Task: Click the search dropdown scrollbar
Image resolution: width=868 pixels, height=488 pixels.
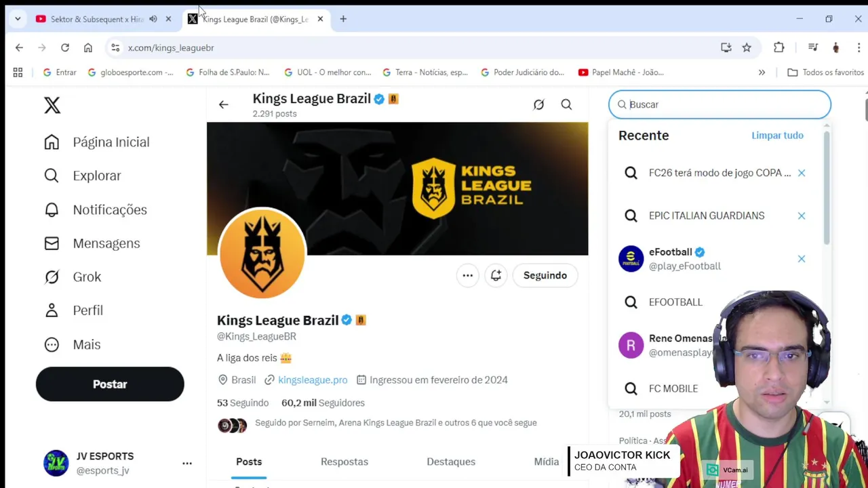Action: click(827, 188)
